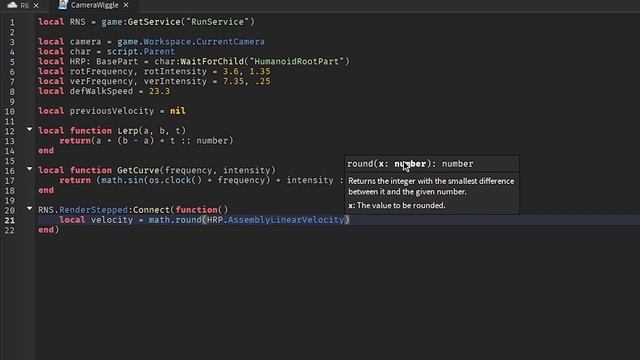Click the value .25 on line 7

tap(262, 81)
